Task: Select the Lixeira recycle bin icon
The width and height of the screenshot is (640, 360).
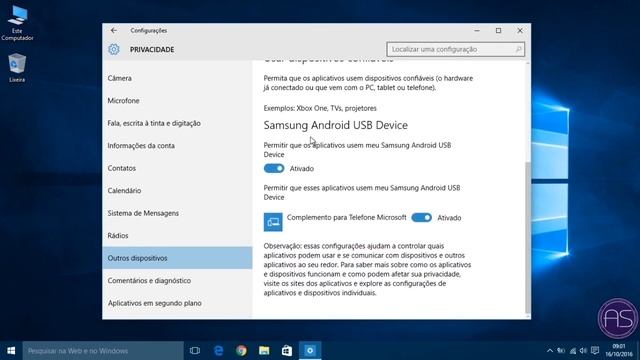Action: [17, 68]
